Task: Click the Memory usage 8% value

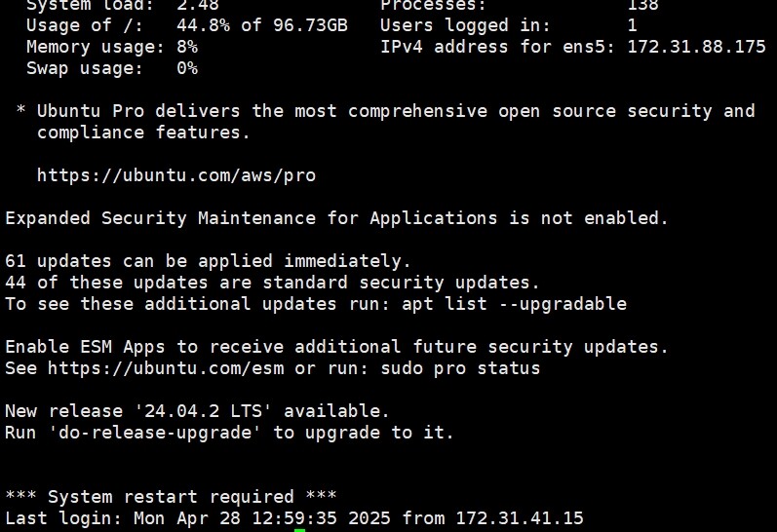Action: (186, 47)
